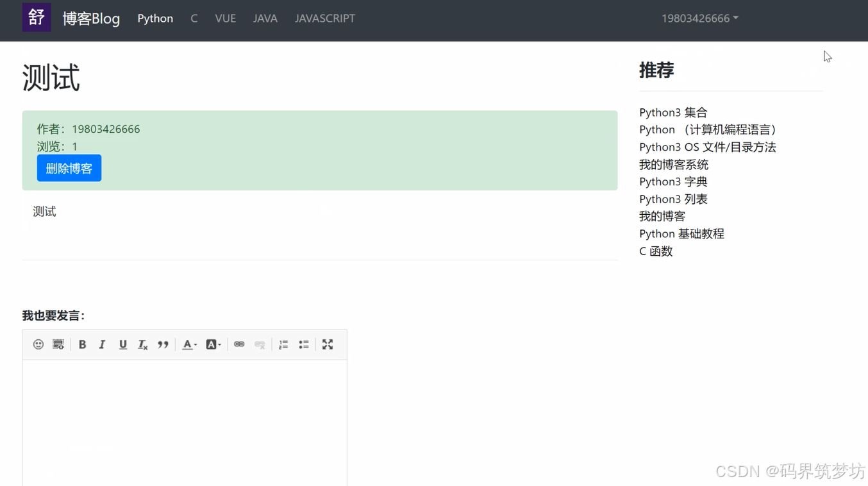Open the Python category in navbar
The image size is (868, 486).
tap(155, 19)
